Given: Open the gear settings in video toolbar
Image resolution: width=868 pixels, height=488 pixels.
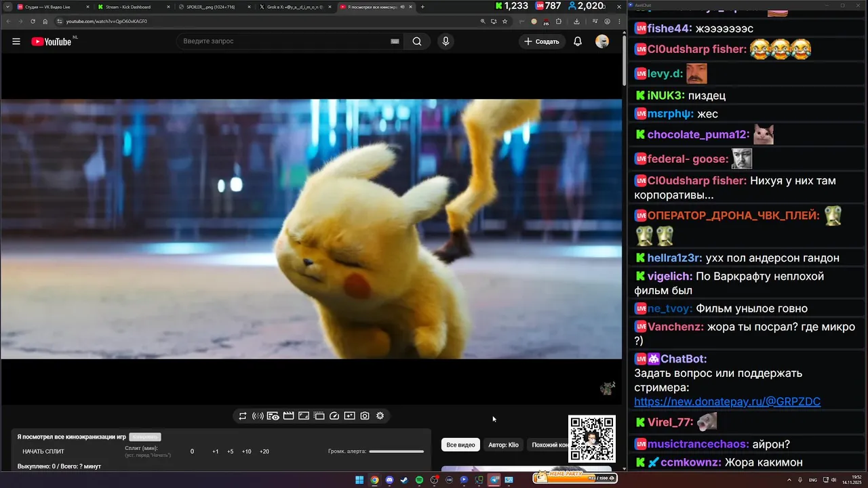Looking at the screenshot, I should (380, 416).
